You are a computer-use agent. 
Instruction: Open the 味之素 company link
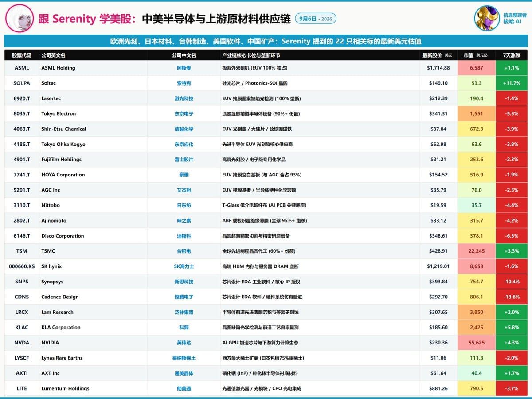point(184,221)
